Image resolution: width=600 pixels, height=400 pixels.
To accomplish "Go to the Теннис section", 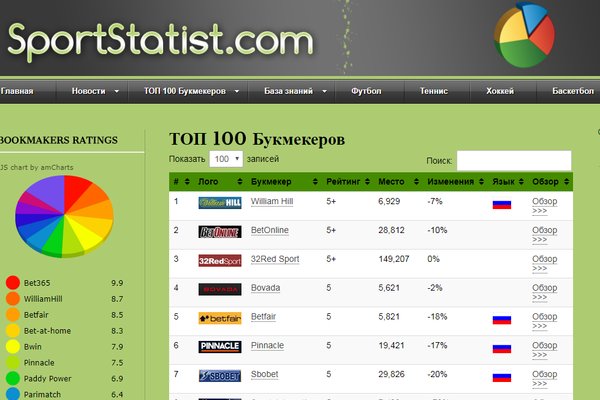I will pyautogui.click(x=434, y=91).
